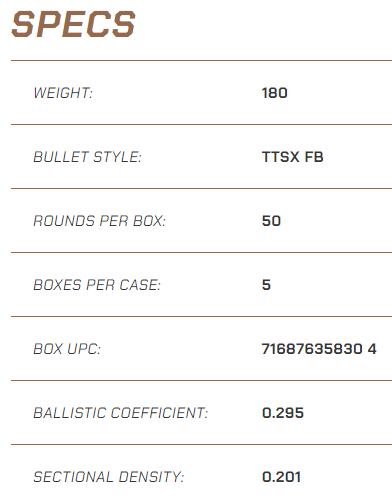392x504 pixels.
Task: Click the divider above SECTIONAL DENSITY row
Action: click(201, 444)
